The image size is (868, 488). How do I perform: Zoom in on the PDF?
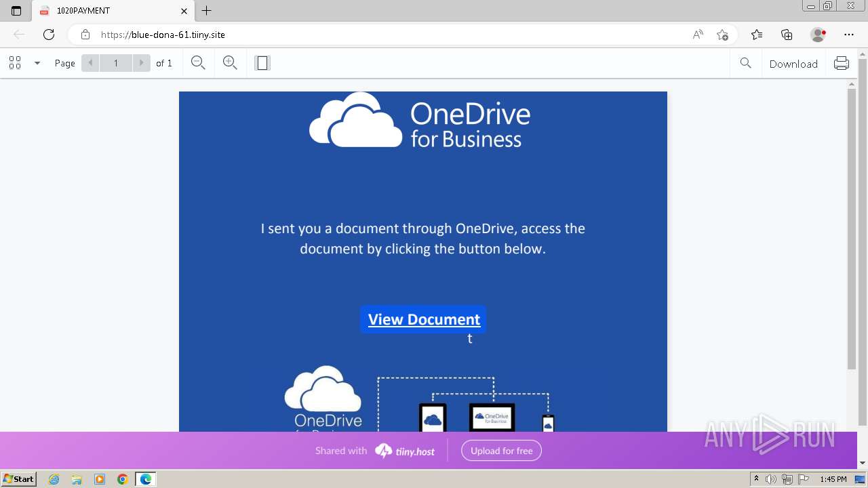(230, 63)
